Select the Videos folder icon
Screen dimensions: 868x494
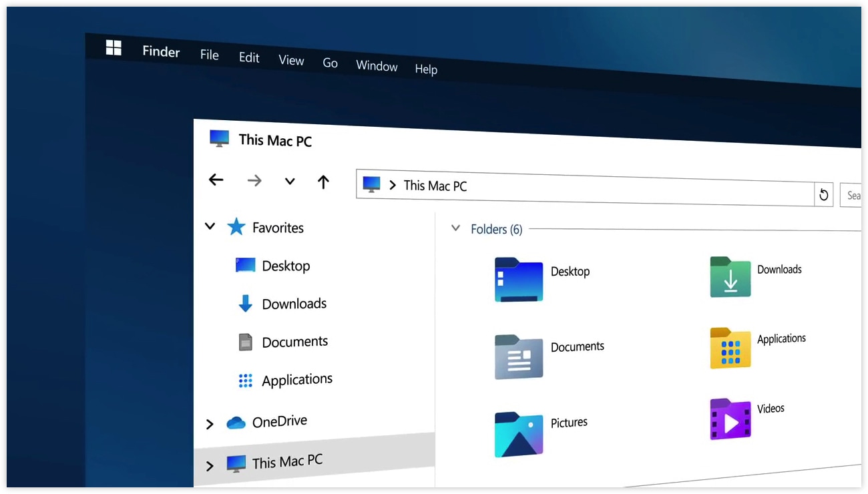[730, 419]
